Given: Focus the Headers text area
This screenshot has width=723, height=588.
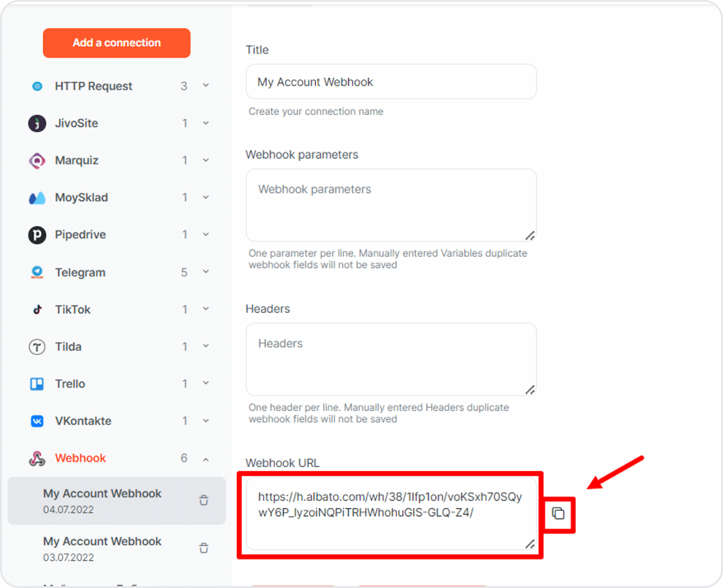Looking at the screenshot, I should 391,360.
